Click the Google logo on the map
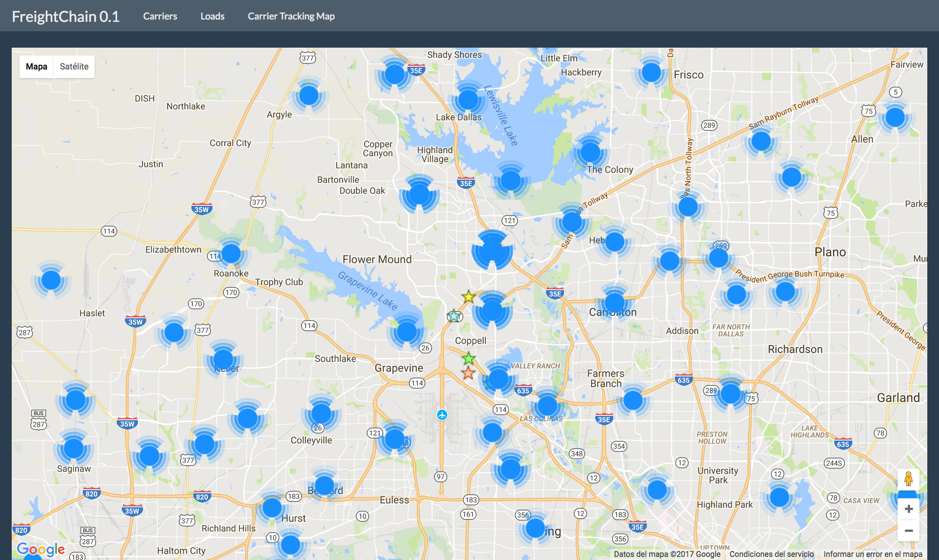Screen dimensions: 939x560 (41, 549)
